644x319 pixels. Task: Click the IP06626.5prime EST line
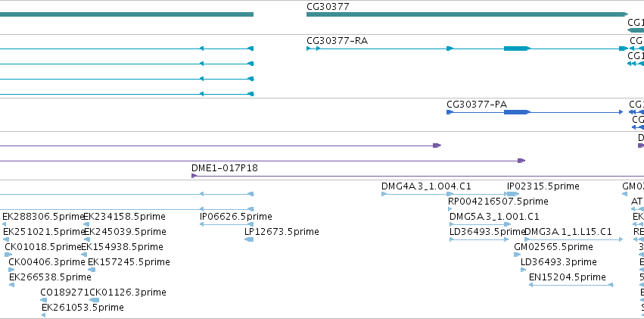coord(226,224)
